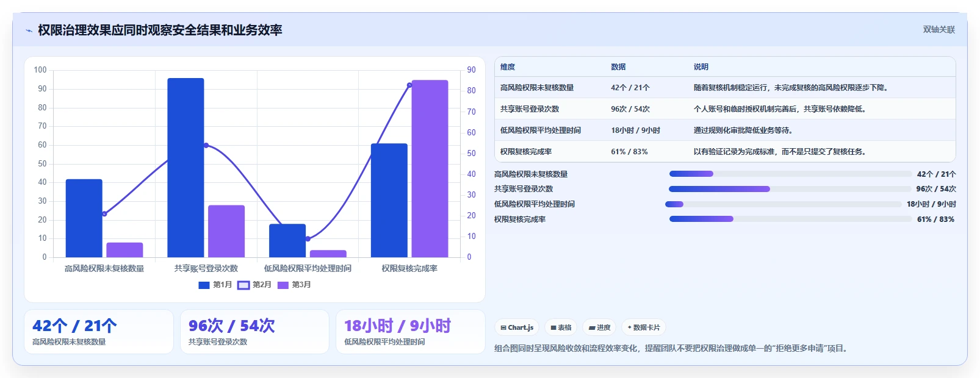Viewport: 980px width, 378px height.
Task: Click the 权限复核完成率 progress bar
Action: click(790, 219)
